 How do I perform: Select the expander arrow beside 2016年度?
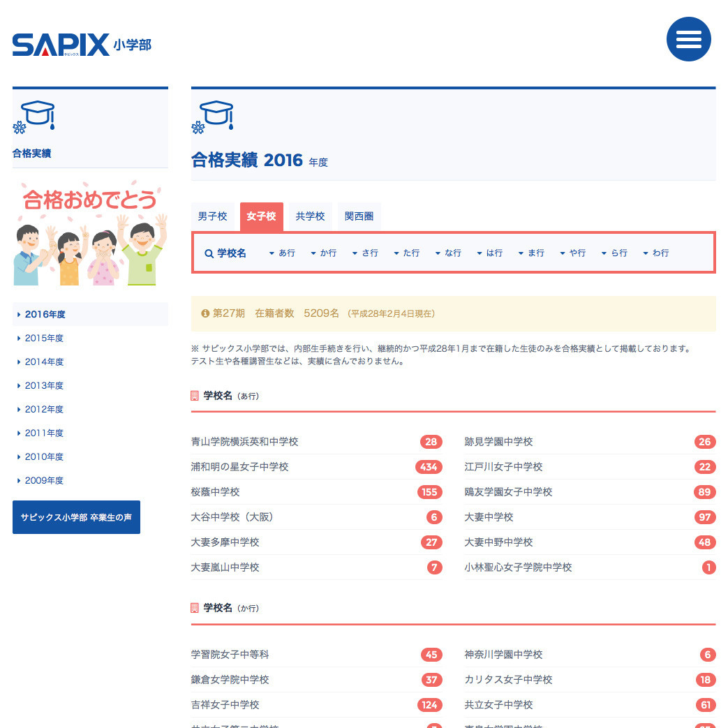(18, 314)
